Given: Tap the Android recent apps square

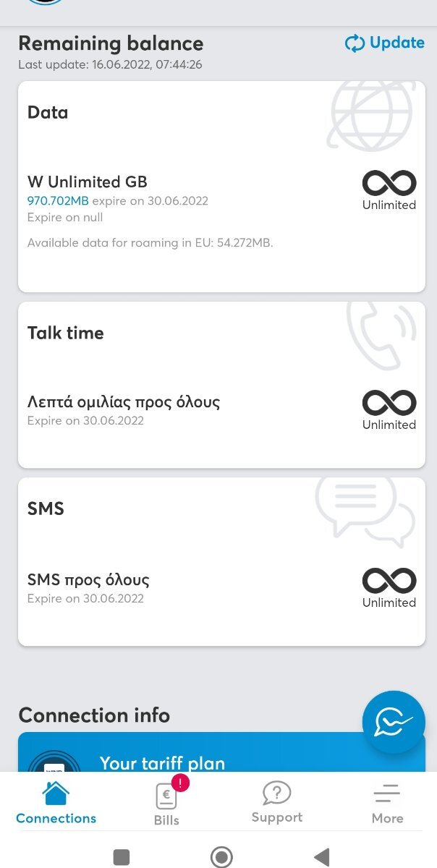Looking at the screenshot, I should tap(122, 857).
